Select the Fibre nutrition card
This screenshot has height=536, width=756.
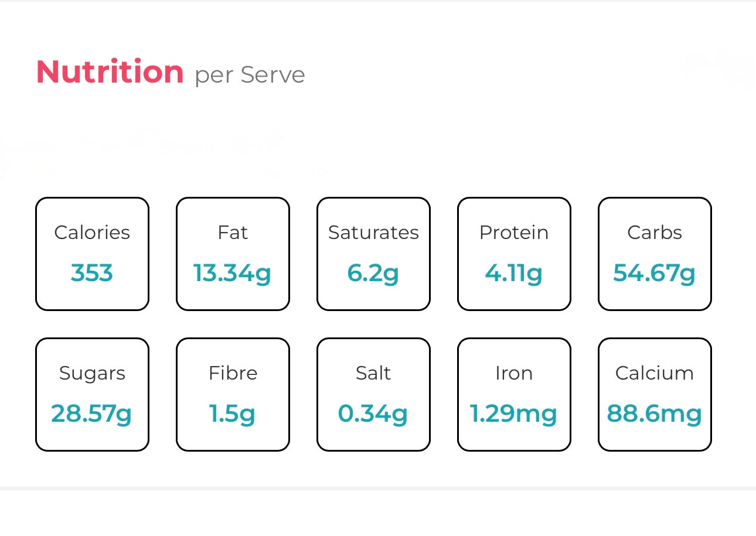click(233, 394)
